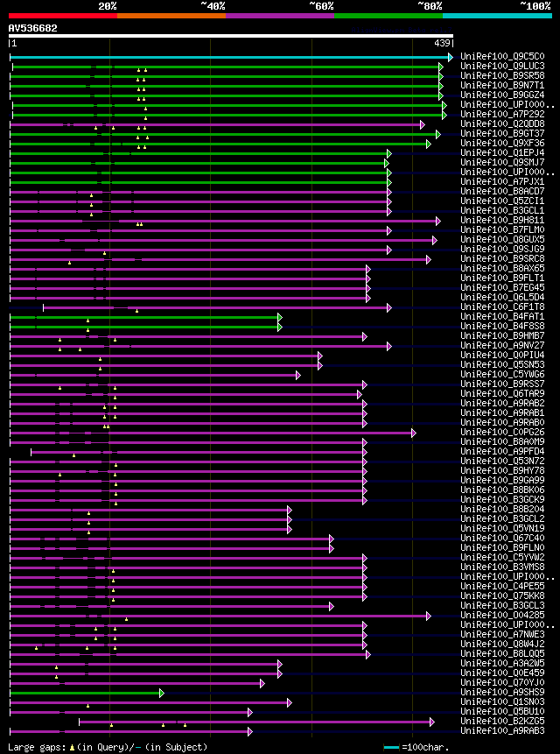Select the UniRef100_Q70YJ0 label

[x=502, y=683]
